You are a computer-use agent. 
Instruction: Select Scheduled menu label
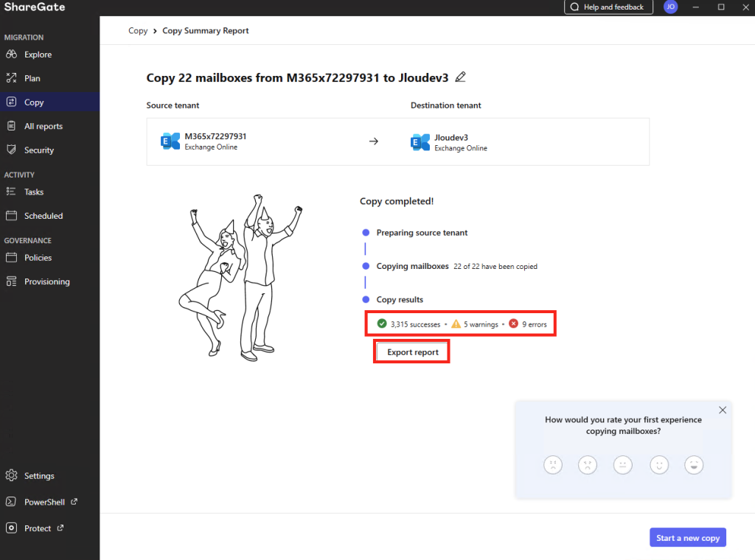[44, 216]
